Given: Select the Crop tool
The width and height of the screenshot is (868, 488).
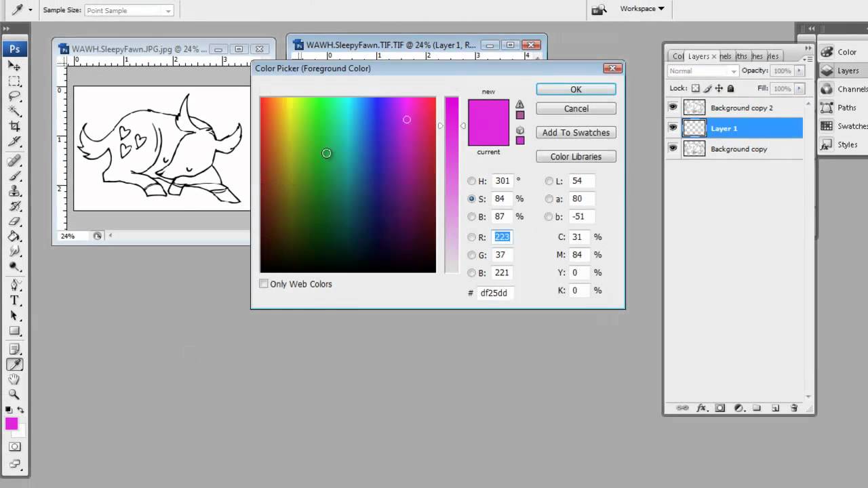Looking at the screenshot, I should pyautogui.click(x=14, y=126).
